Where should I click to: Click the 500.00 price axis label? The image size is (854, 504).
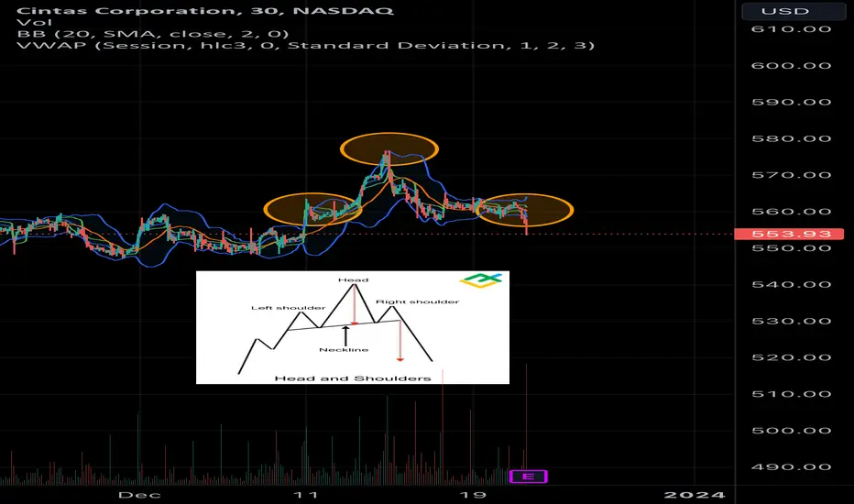pyautogui.click(x=791, y=431)
